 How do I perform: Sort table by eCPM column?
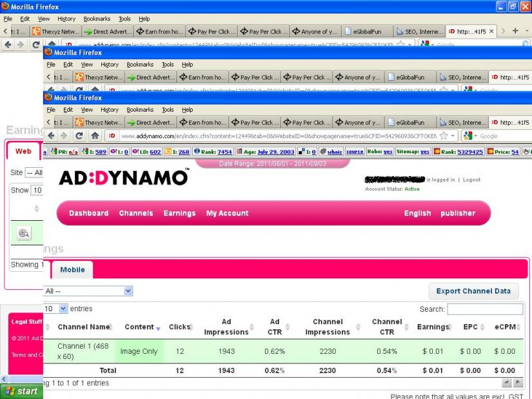click(x=507, y=327)
